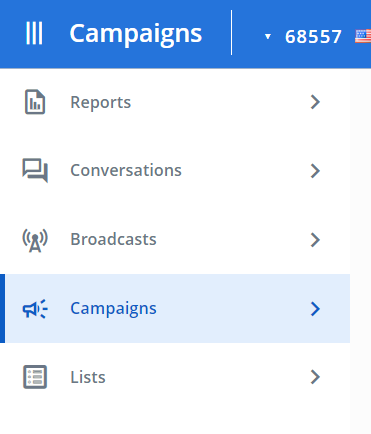Open the Conversations menu item

click(x=175, y=171)
